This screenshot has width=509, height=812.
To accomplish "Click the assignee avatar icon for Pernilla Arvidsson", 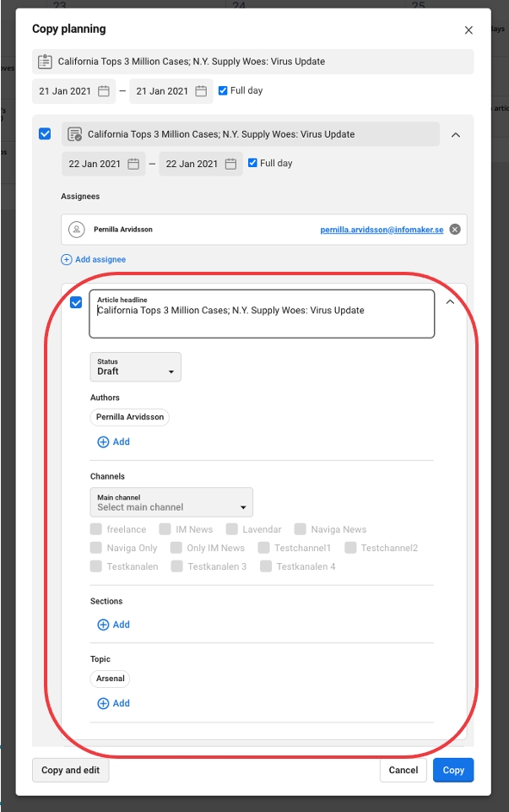I will (78, 230).
